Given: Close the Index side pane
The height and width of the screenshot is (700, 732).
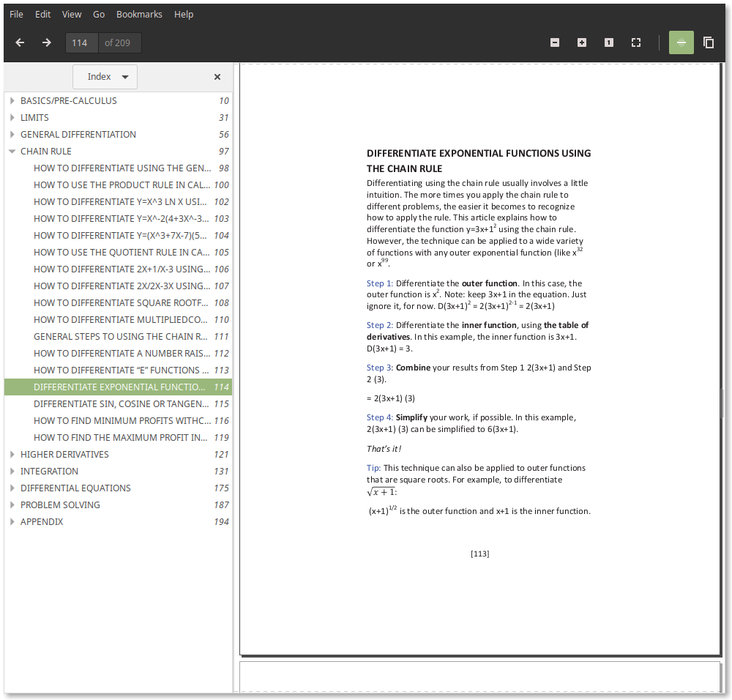Looking at the screenshot, I should click(x=217, y=77).
